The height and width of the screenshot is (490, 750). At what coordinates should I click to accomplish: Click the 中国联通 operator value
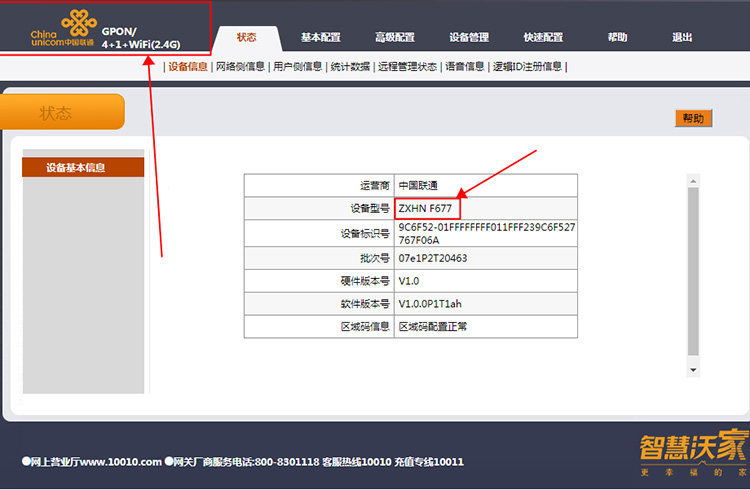click(418, 186)
